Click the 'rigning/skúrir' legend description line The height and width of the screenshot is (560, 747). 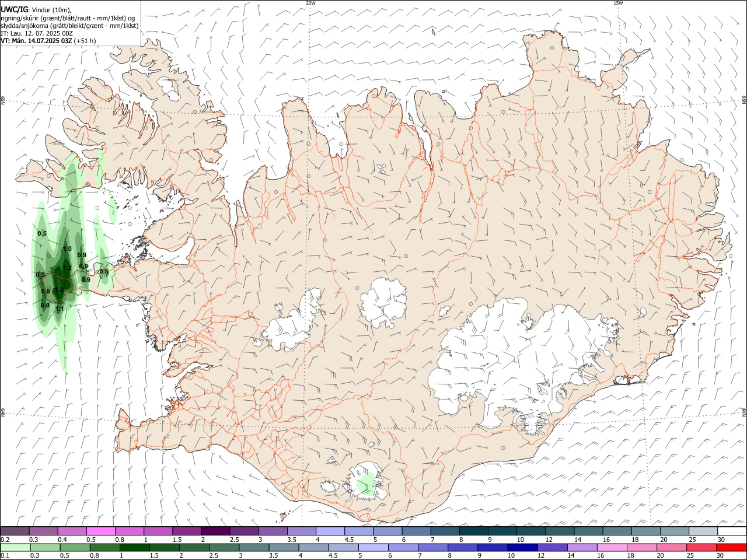click(68, 18)
